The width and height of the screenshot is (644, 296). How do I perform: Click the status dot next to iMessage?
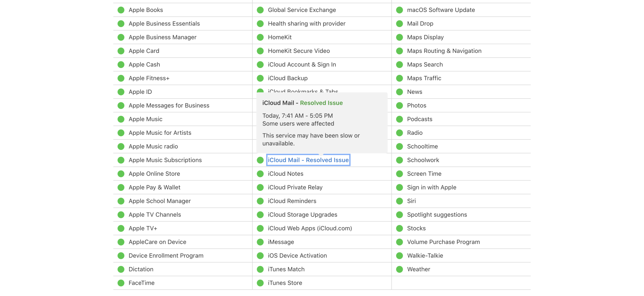260,242
